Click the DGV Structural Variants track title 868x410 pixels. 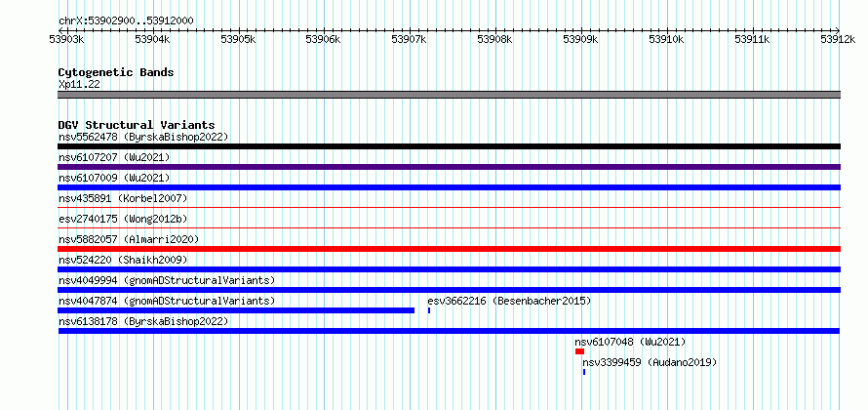(x=137, y=125)
